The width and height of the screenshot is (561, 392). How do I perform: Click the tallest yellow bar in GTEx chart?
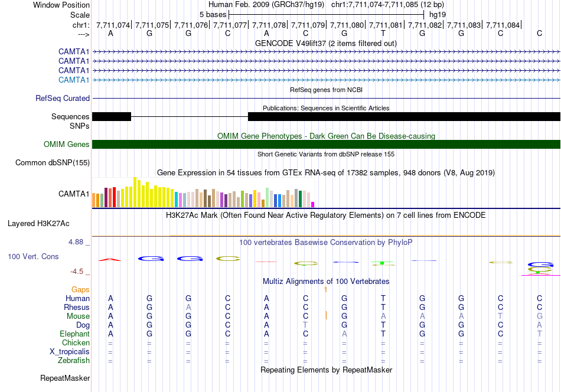(135, 192)
